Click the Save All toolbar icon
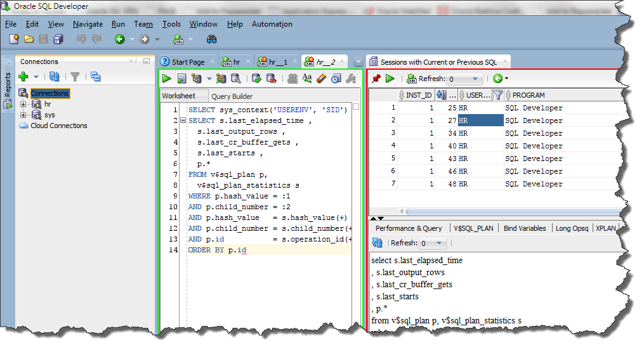This screenshot has height=350, width=644. click(x=58, y=39)
